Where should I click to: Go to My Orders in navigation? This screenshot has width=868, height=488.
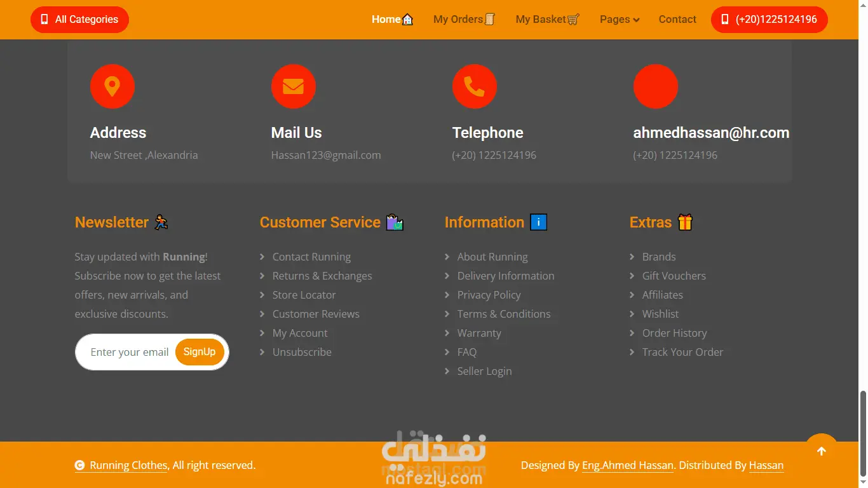click(464, 20)
